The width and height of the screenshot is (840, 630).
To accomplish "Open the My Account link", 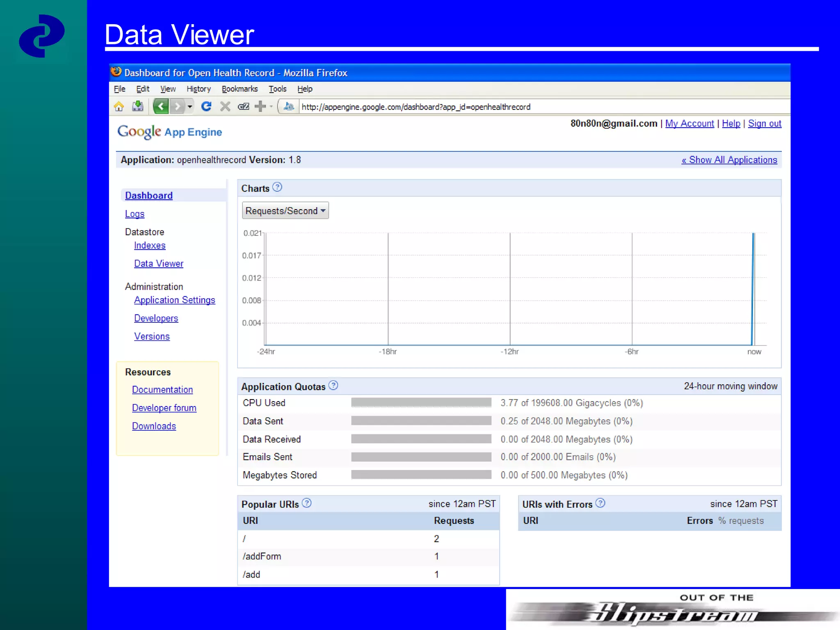I will point(689,123).
